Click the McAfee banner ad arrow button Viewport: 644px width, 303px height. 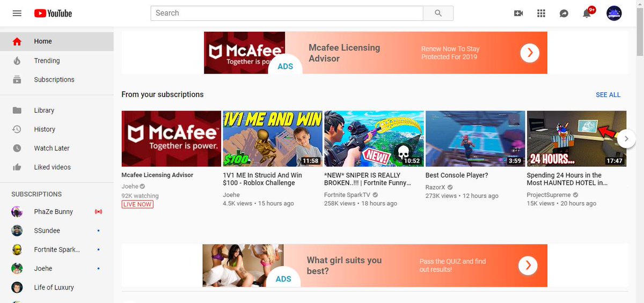click(530, 53)
